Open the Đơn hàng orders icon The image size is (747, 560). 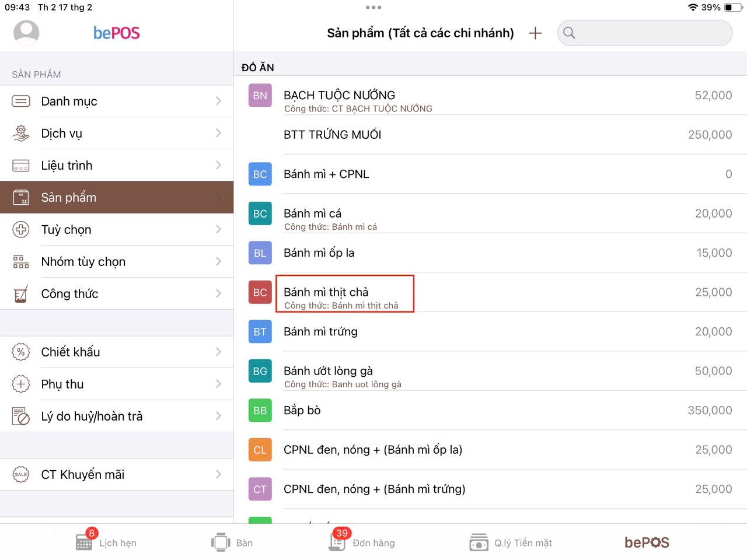click(337, 542)
